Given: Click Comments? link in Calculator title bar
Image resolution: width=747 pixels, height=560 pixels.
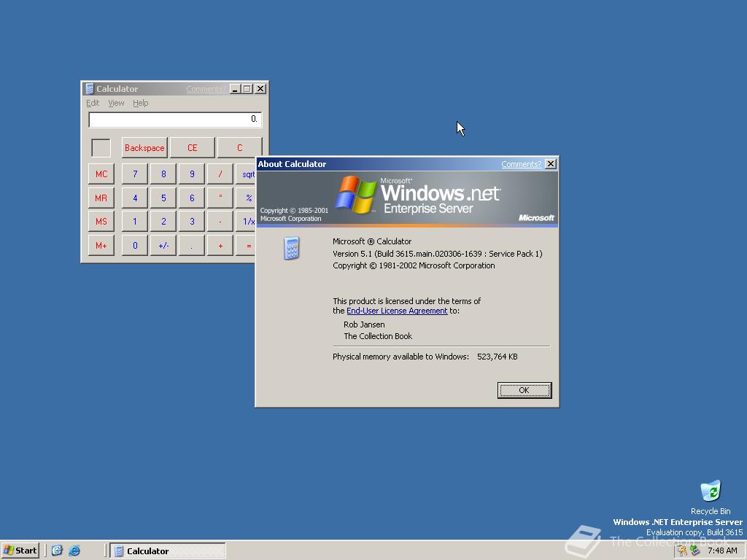Looking at the screenshot, I should click(205, 89).
